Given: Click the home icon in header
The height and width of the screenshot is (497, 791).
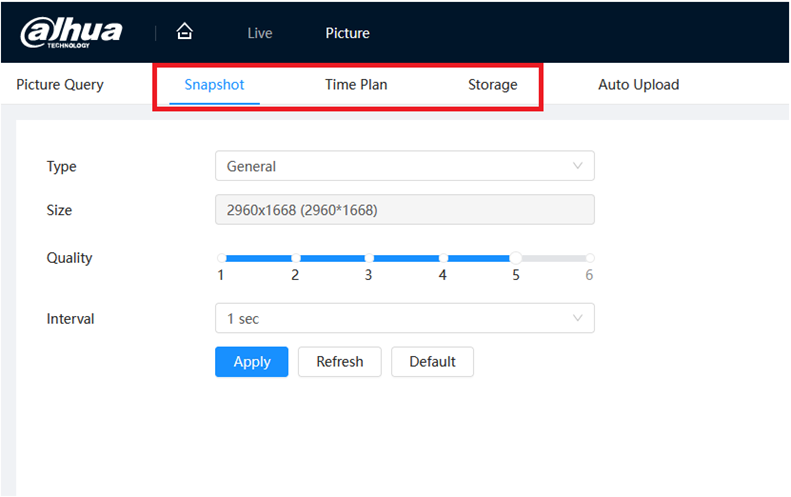Looking at the screenshot, I should pyautogui.click(x=184, y=32).
